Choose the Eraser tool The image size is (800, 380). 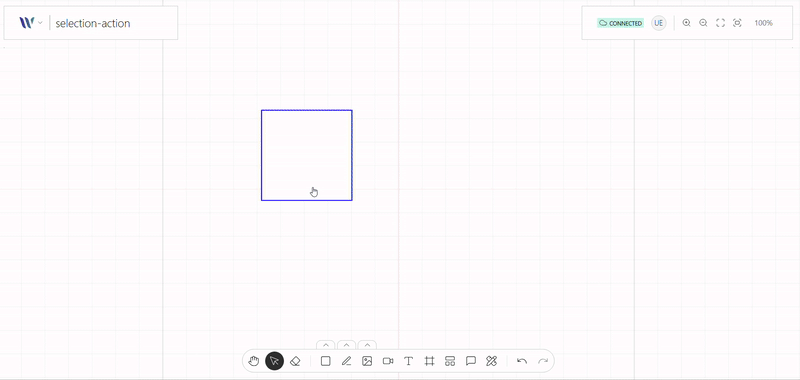[x=295, y=361]
